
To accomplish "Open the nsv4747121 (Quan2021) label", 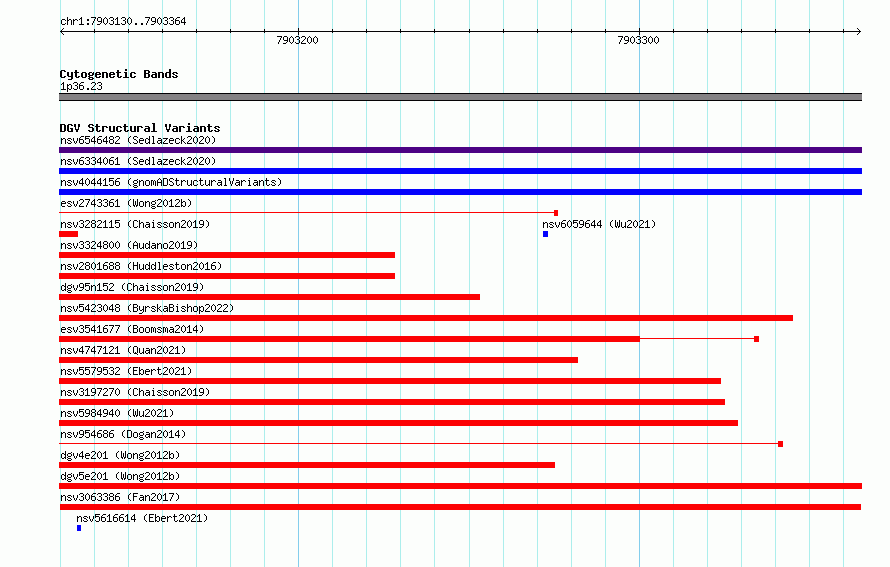I will point(123,350).
